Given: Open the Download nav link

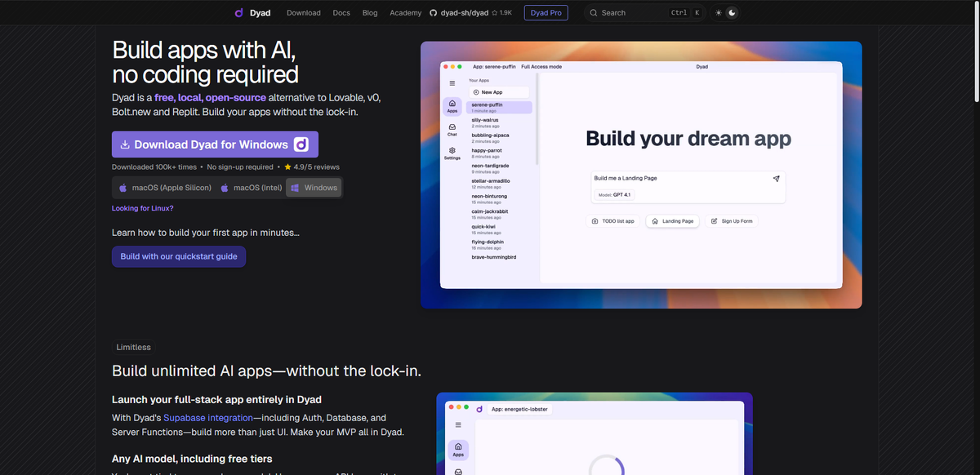Looking at the screenshot, I should 304,13.
